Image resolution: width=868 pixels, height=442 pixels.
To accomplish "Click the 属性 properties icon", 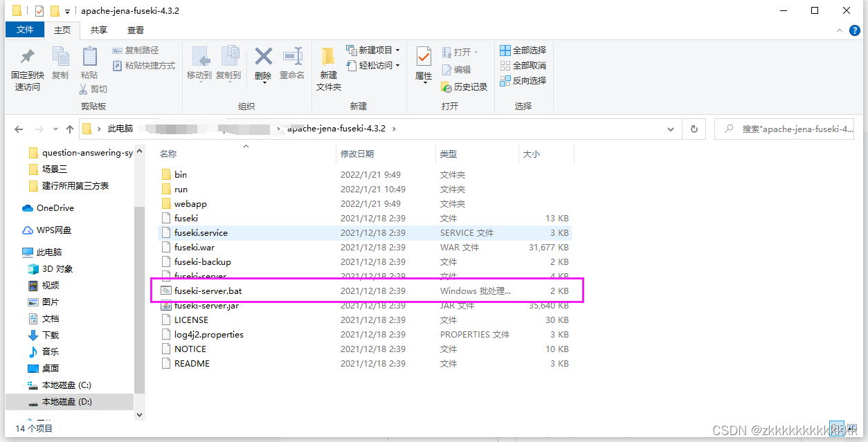I will pos(424,57).
